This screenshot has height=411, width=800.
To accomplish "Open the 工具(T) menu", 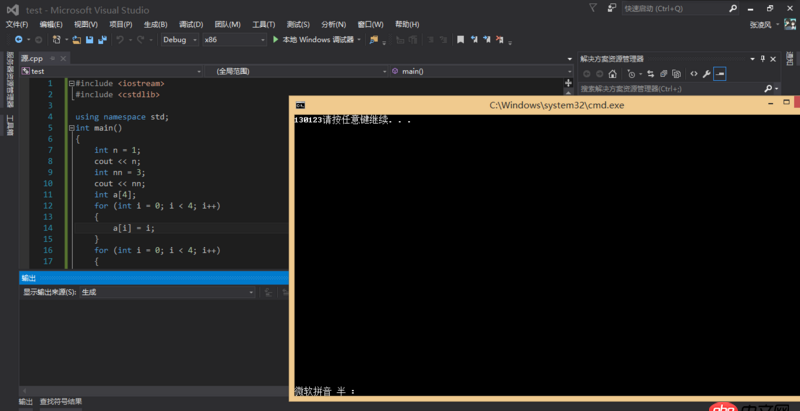I will click(x=263, y=24).
